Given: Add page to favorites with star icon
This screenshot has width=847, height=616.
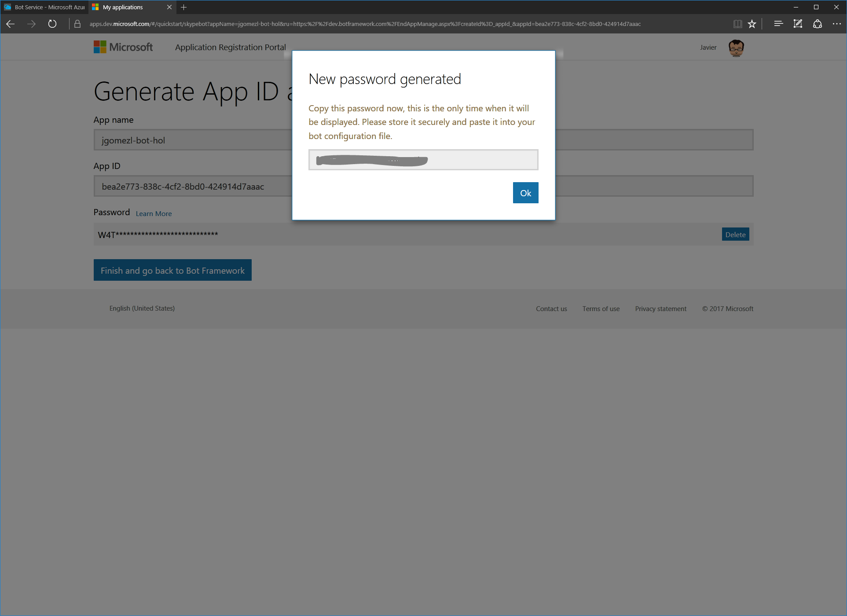Looking at the screenshot, I should coord(752,24).
